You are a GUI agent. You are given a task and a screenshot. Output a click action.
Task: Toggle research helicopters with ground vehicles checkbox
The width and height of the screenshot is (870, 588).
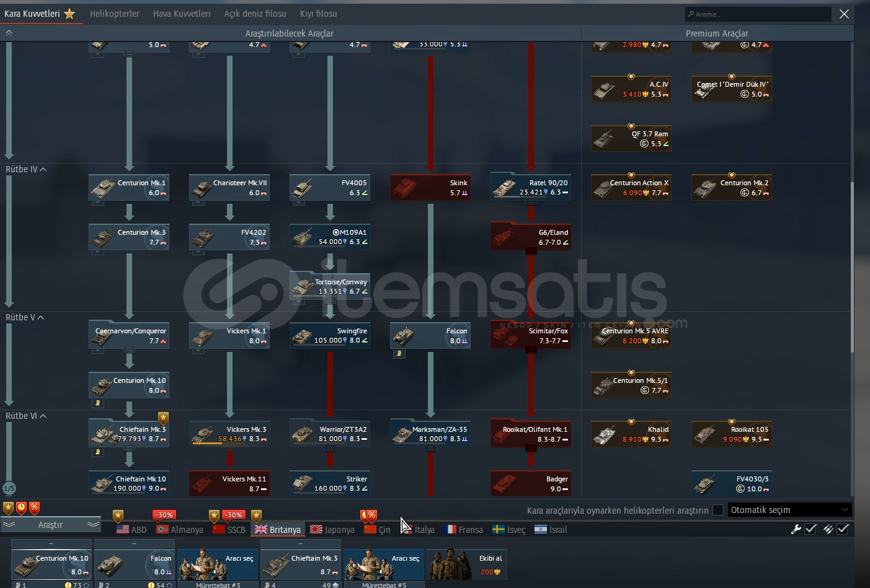point(718,510)
